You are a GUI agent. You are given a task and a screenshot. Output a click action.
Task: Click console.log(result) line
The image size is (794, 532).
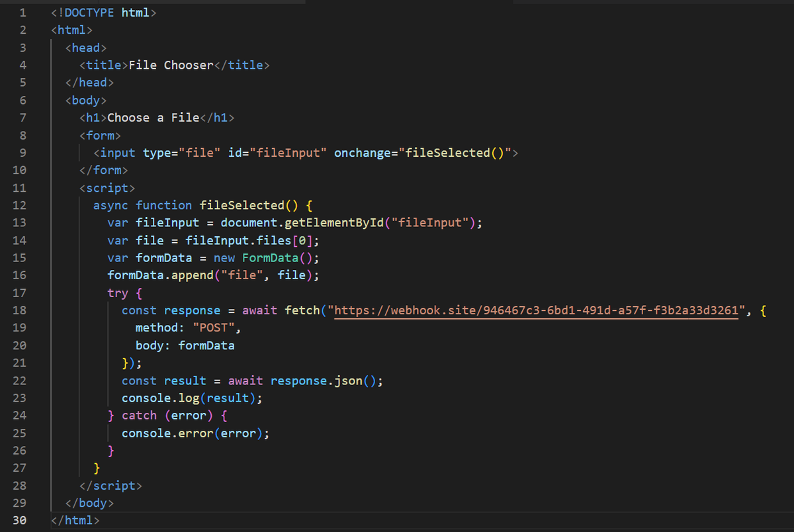coord(192,398)
